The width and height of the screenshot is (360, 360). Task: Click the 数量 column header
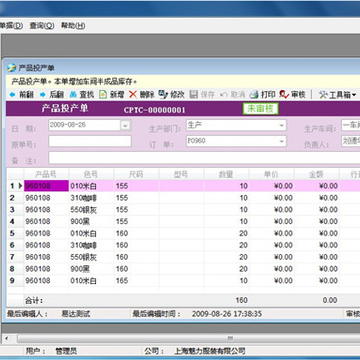pos(226,174)
